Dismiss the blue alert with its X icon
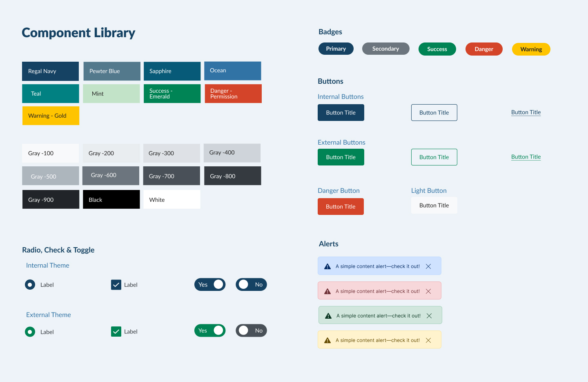This screenshot has height=382, width=588. click(x=428, y=266)
